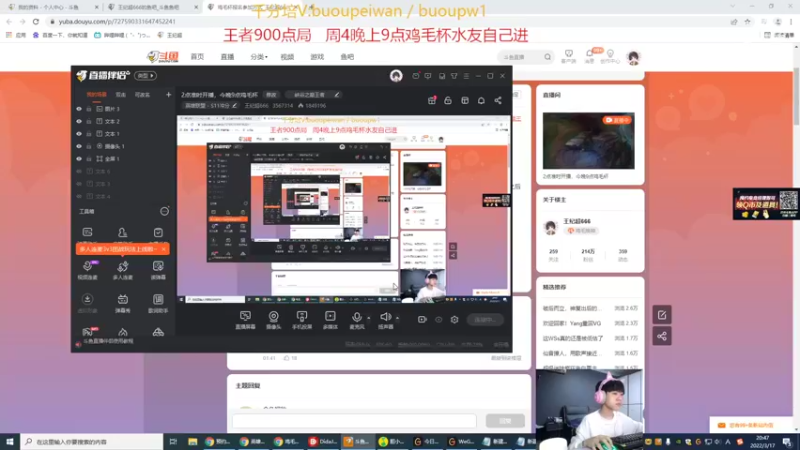Reload the browser page

(x=36, y=21)
